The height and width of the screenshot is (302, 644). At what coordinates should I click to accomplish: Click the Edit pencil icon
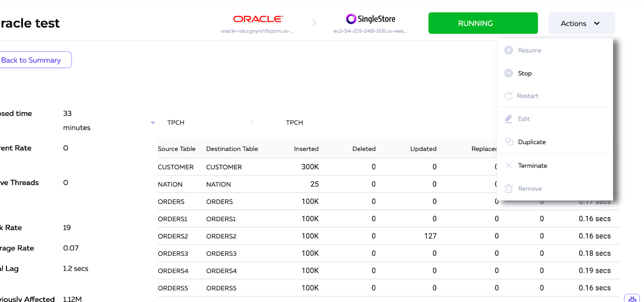click(509, 119)
